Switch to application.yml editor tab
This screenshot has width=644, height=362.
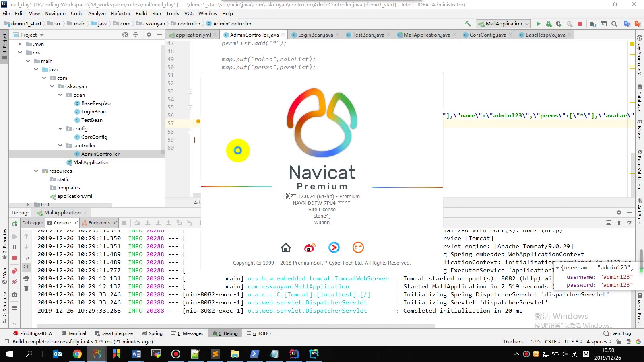(x=193, y=35)
